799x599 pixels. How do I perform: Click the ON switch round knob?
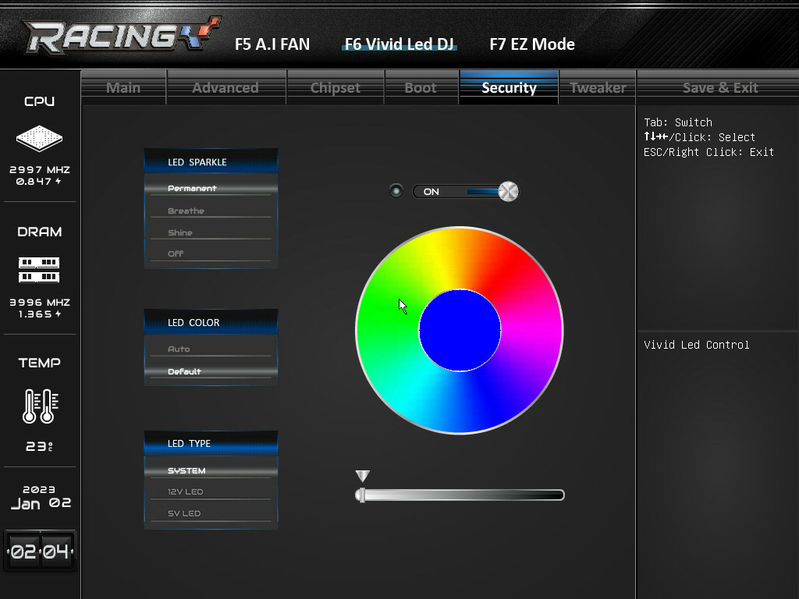point(508,192)
